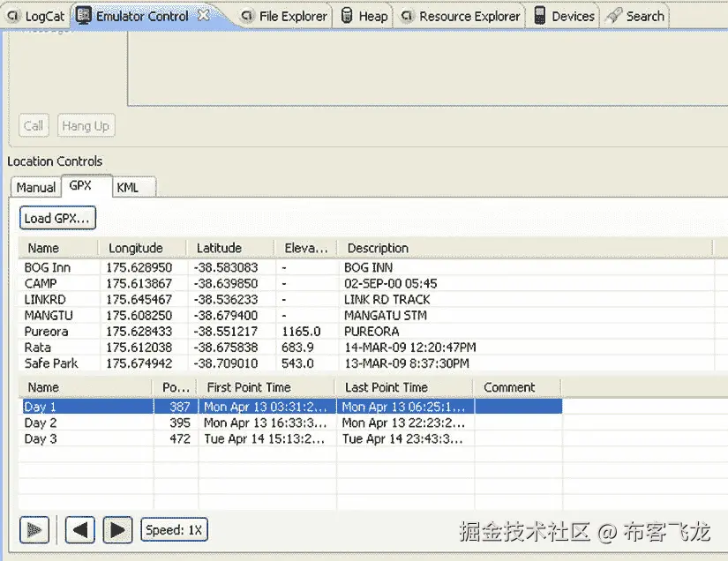
Task: Click description LINK RD TRACK
Action: coord(387,300)
